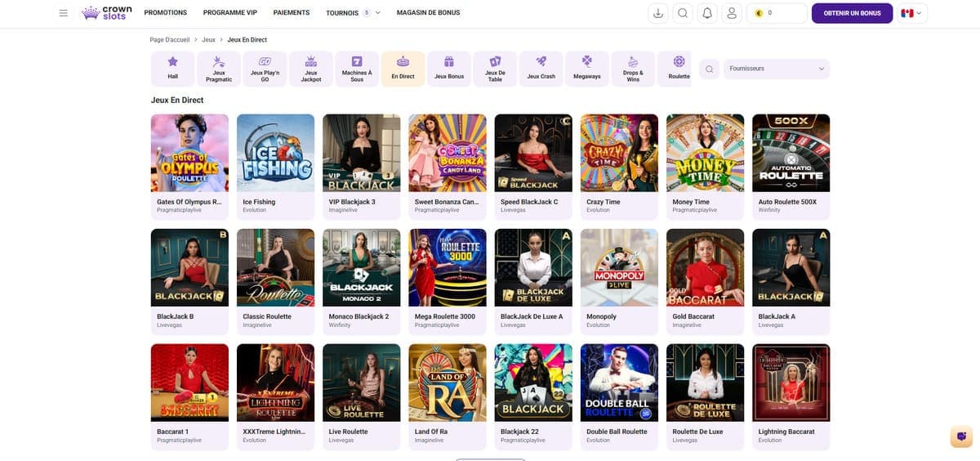Screen dimensions: 980x461
Task: Open the VIP Blackjack 3 game
Action: tap(362, 167)
